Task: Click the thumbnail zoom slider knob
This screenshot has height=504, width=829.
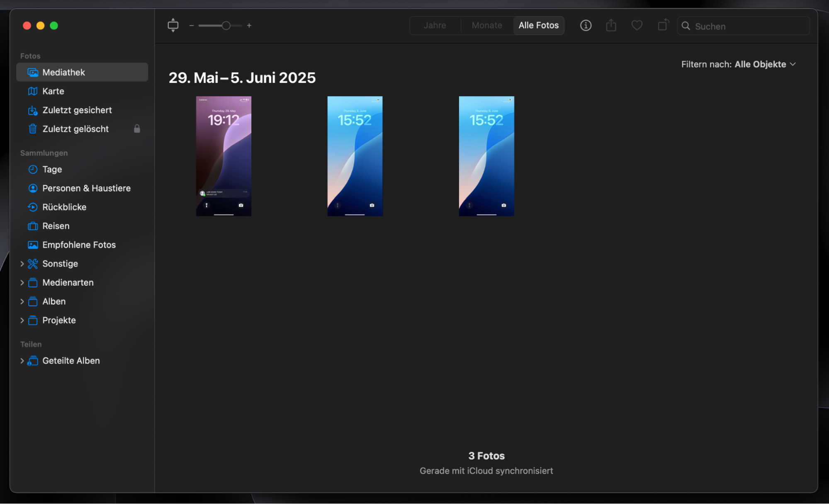Action: tap(226, 26)
